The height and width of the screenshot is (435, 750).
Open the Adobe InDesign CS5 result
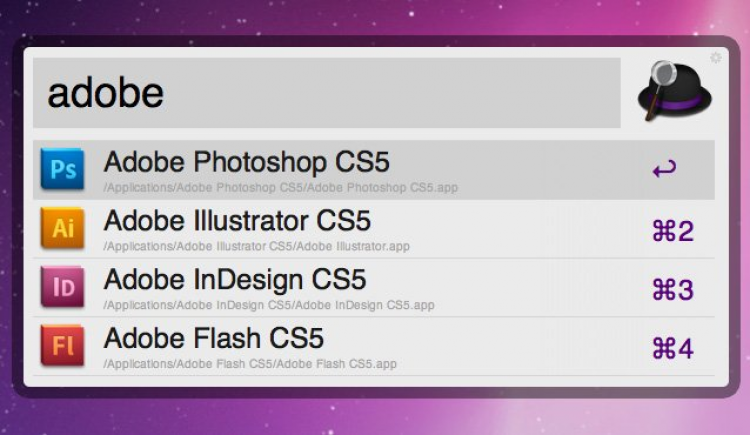pyautogui.click(x=235, y=278)
